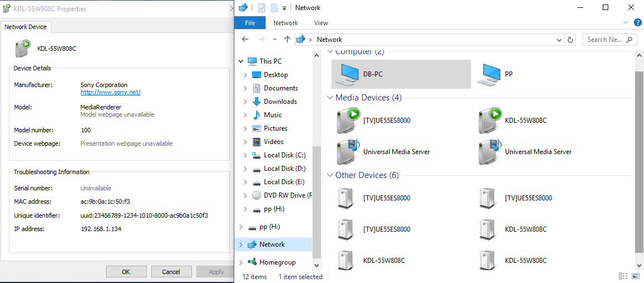Viewport: 644px width, 283px height.
Task: Expand the Local Disk (D:) tree node
Action: click(x=245, y=169)
